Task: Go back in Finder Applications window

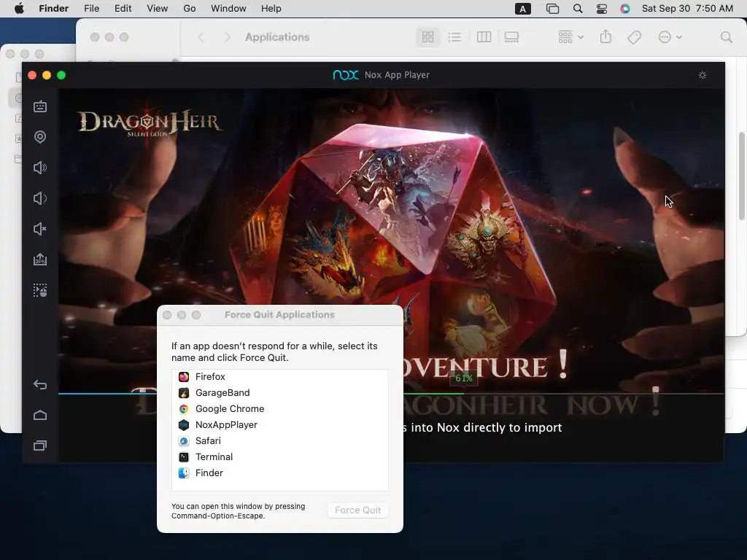Action: (201, 37)
